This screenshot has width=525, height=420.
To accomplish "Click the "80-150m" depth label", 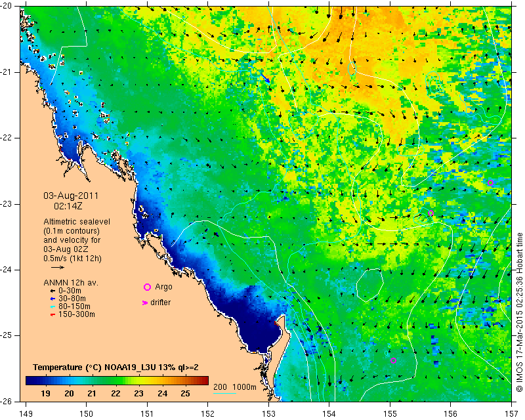I will click(74, 306).
